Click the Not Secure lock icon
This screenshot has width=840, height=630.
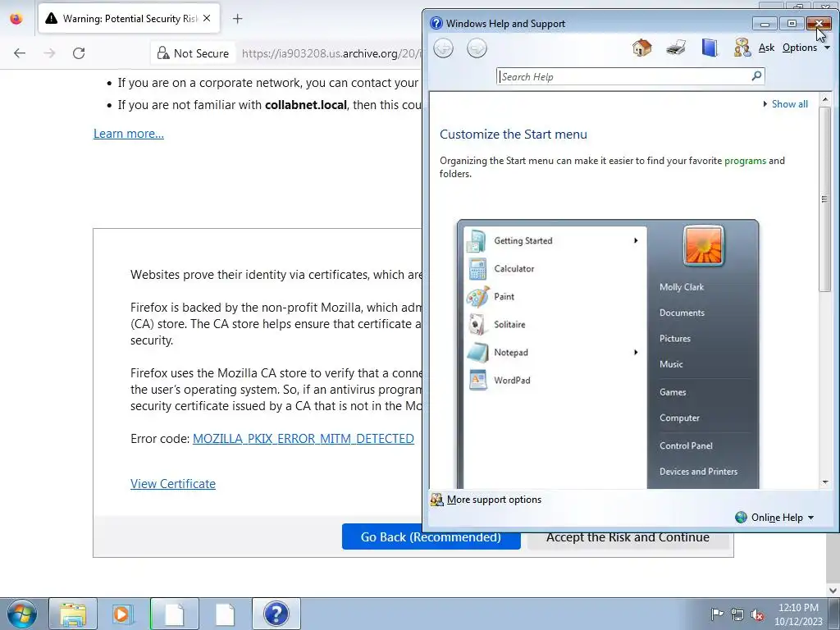(x=163, y=53)
